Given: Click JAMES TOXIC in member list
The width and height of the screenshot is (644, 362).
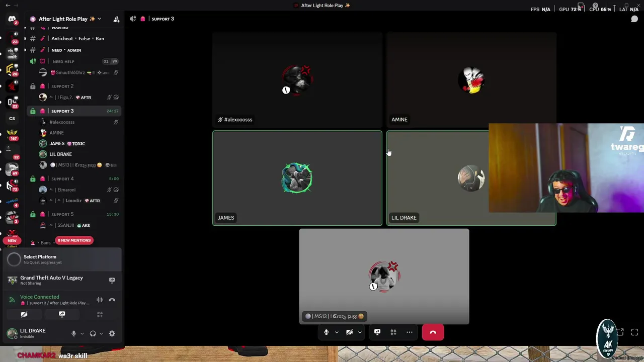Looking at the screenshot, I should (x=79, y=143).
